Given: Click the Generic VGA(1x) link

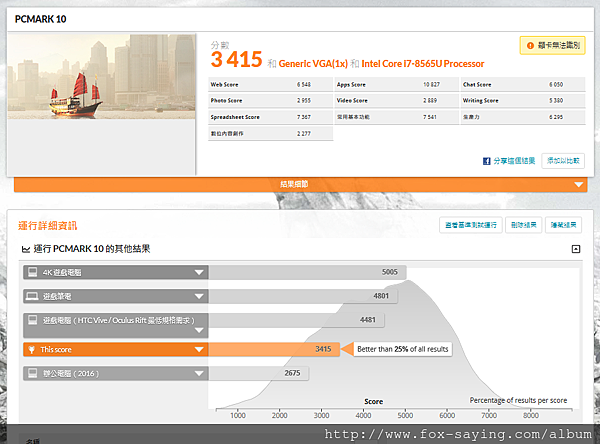Looking at the screenshot, I should pyautogui.click(x=313, y=64).
